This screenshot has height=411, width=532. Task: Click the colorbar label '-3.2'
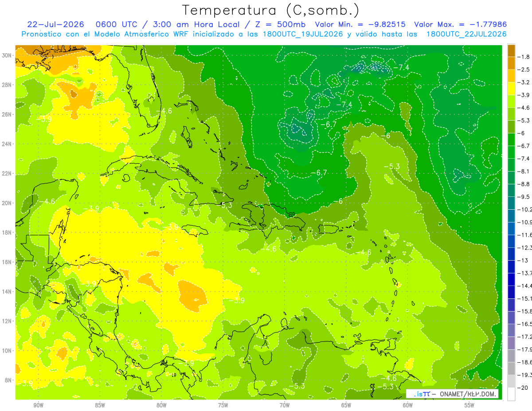[x=524, y=82]
